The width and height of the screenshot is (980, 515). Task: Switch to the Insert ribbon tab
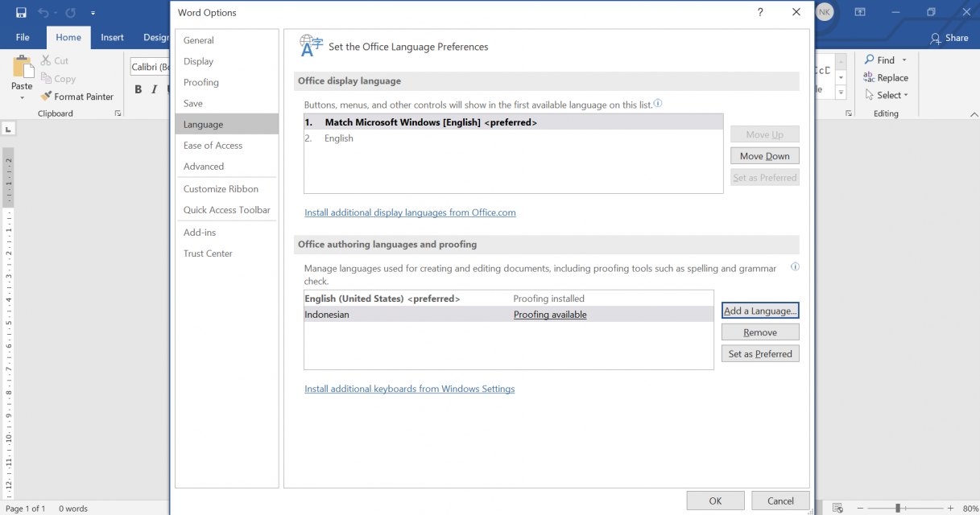pyautogui.click(x=112, y=37)
